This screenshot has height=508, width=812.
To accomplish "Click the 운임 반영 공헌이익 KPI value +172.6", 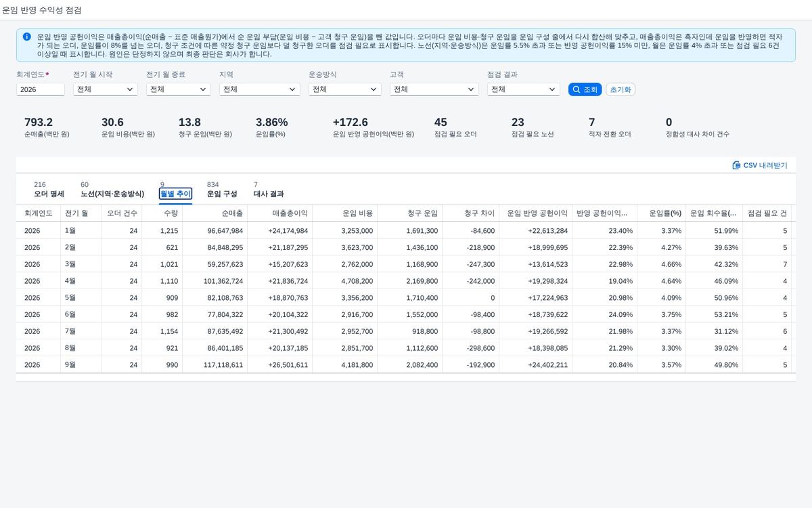I will (x=351, y=123).
